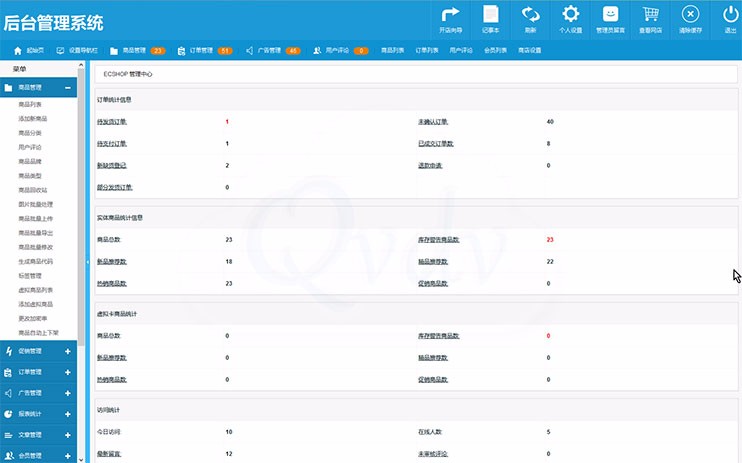Click the sidebar scrollbar up arrow
The height and width of the screenshot is (463, 742).
[x=81, y=65]
